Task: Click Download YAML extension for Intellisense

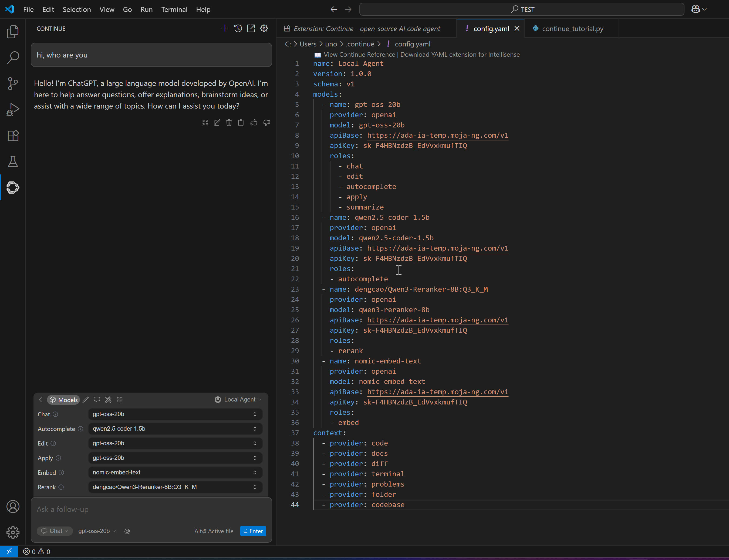Action: (460, 54)
